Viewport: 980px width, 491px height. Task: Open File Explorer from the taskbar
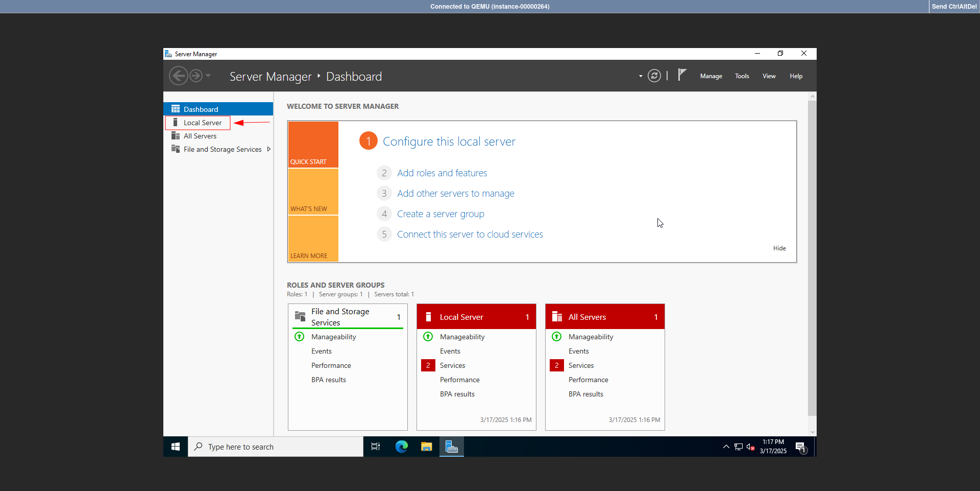(427, 447)
